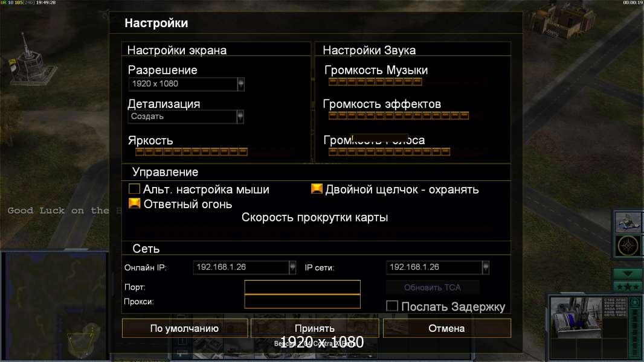Screen dimensions: 644x362
Task: Disable Ответный огонь checkbox
Action: coord(135,203)
